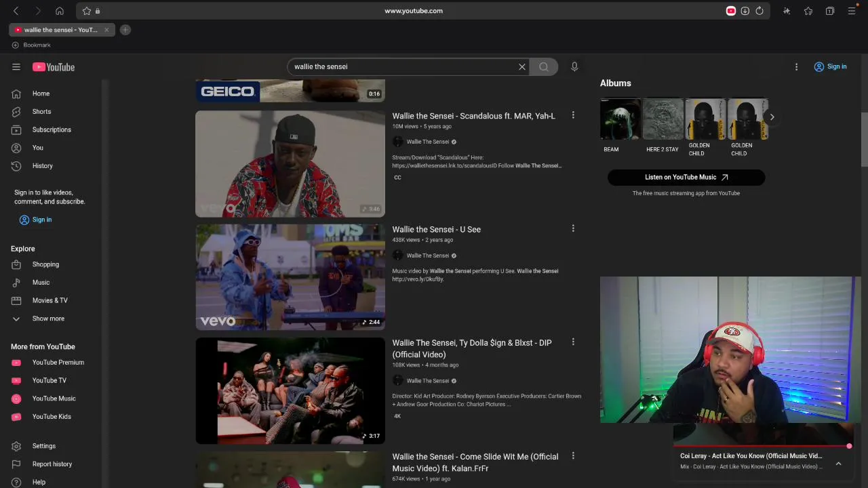This screenshot has height=488, width=868.
Task: Open DIP (Official Video) title link
Action: (x=472, y=348)
